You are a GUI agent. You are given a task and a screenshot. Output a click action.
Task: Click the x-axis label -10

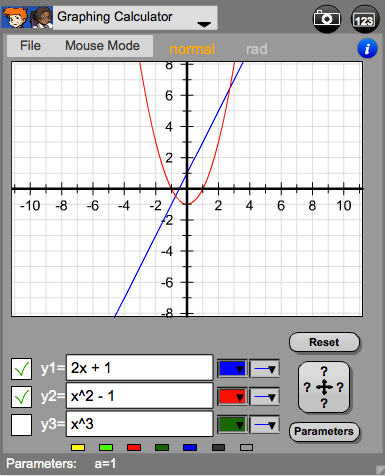pyautogui.click(x=30, y=206)
